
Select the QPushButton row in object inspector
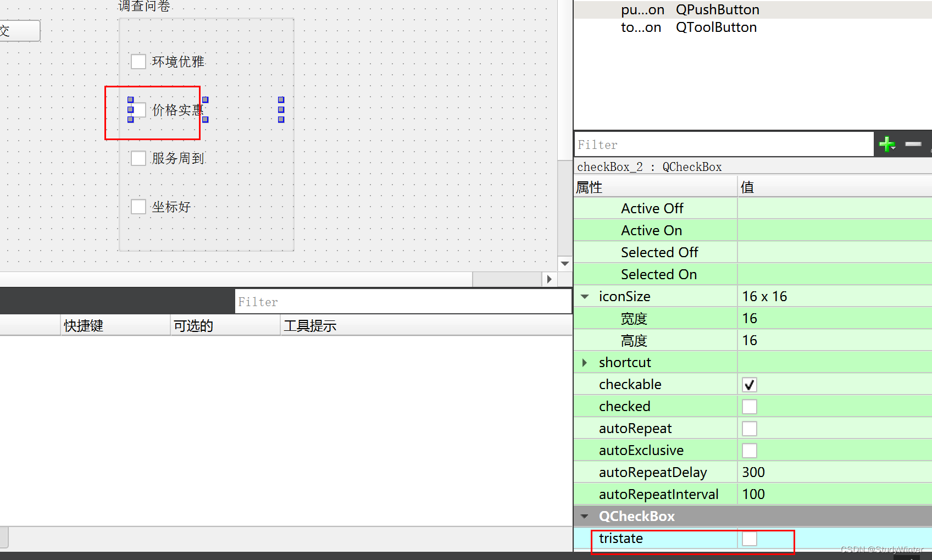[x=753, y=10]
